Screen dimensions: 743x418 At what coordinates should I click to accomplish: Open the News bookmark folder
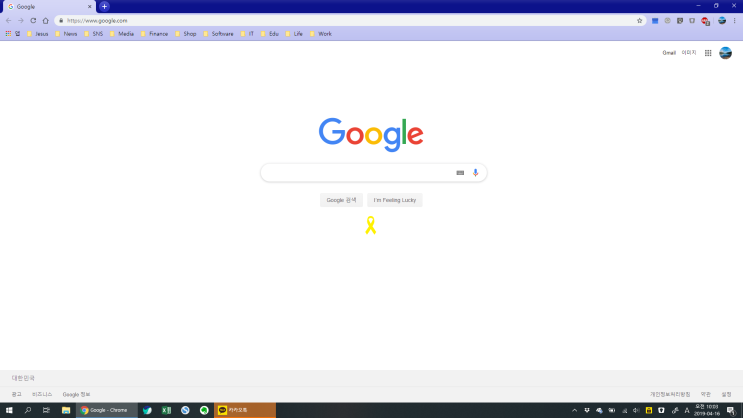tap(66, 34)
